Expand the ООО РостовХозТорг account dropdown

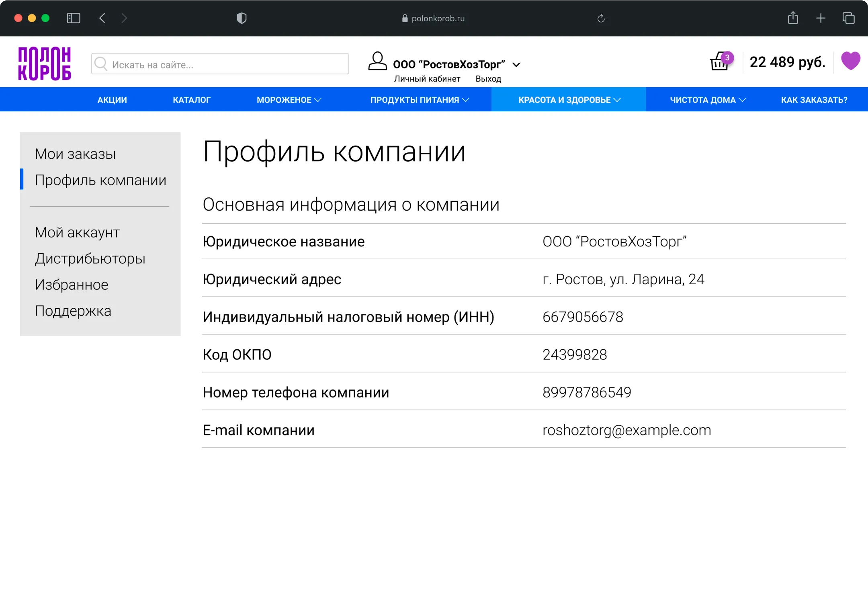pos(516,65)
